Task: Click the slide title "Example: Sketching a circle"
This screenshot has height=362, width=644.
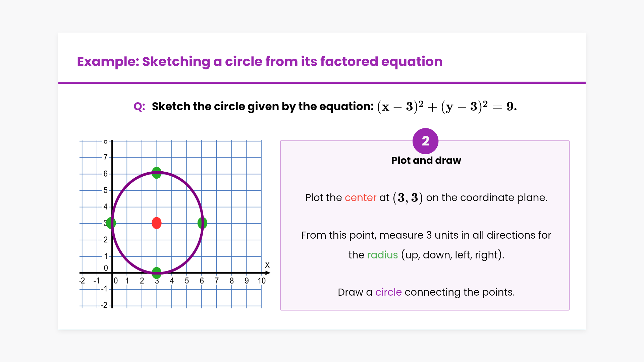Action: (260, 62)
